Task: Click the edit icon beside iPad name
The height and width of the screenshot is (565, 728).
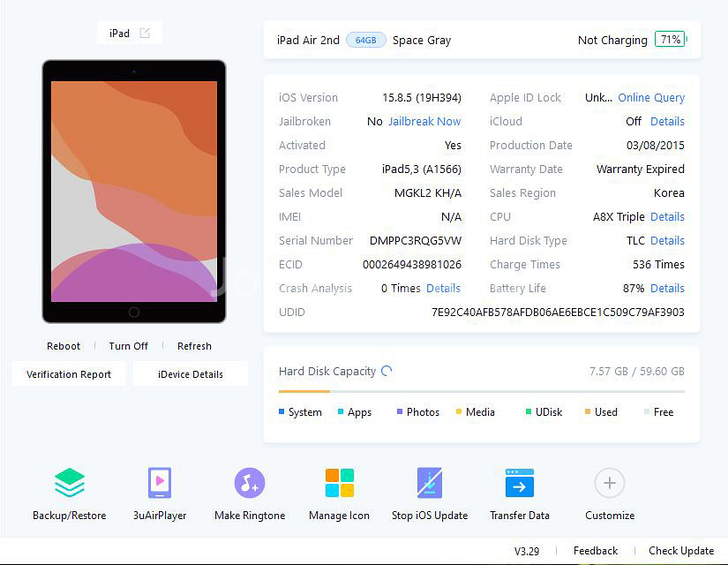Action: [145, 34]
